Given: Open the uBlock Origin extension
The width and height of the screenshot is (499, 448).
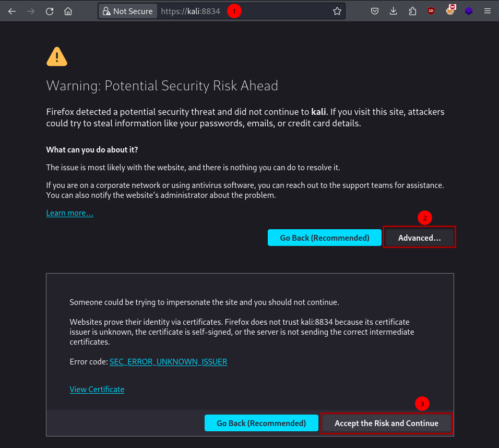Looking at the screenshot, I should [431, 10].
